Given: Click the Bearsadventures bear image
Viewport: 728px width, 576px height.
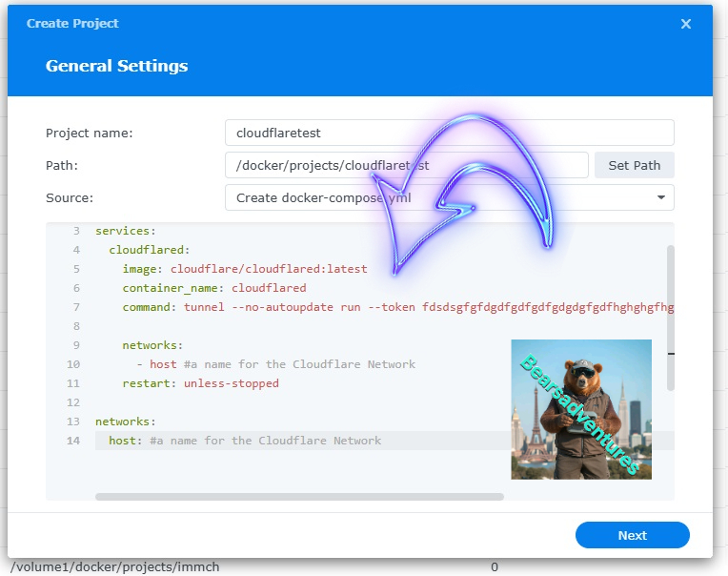Looking at the screenshot, I should point(581,409).
